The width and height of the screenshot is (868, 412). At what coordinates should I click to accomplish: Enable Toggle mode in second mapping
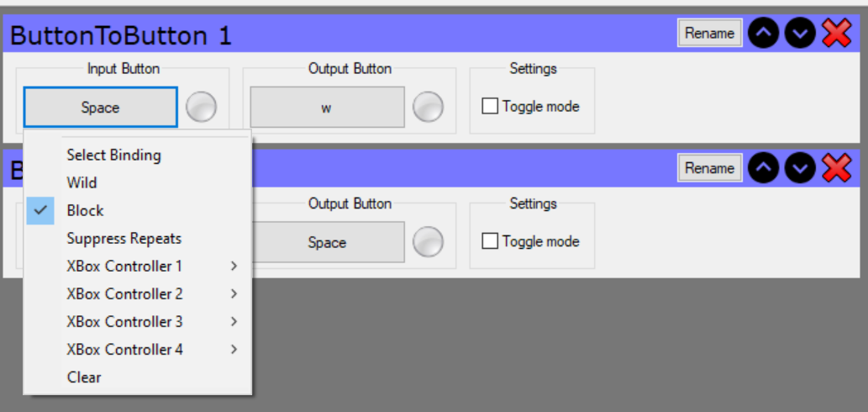click(490, 241)
